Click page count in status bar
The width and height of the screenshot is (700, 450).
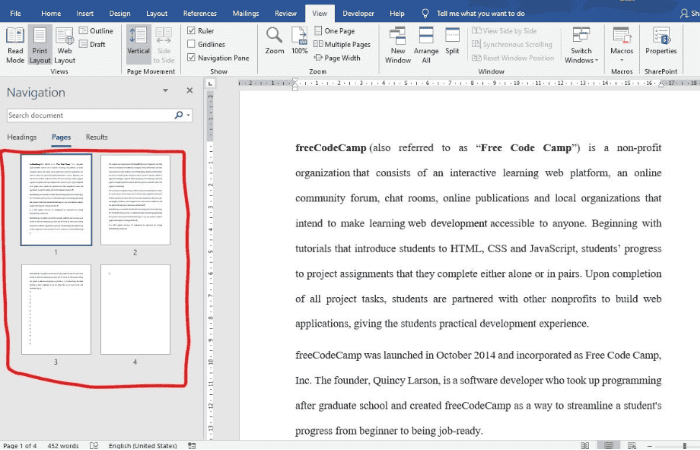[x=20, y=446]
